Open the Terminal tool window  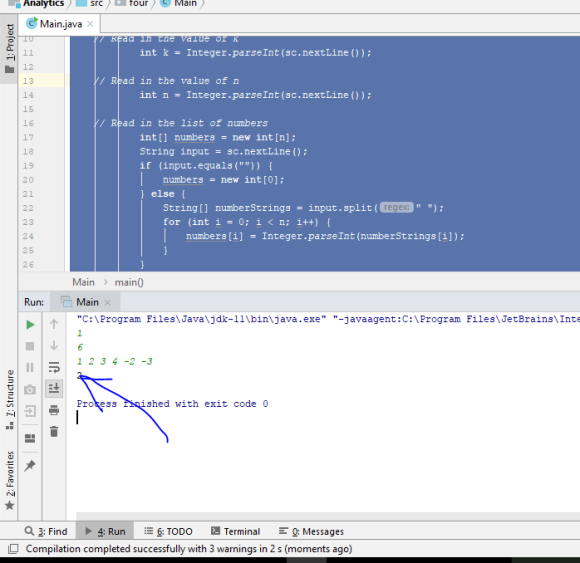pos(235,531)
